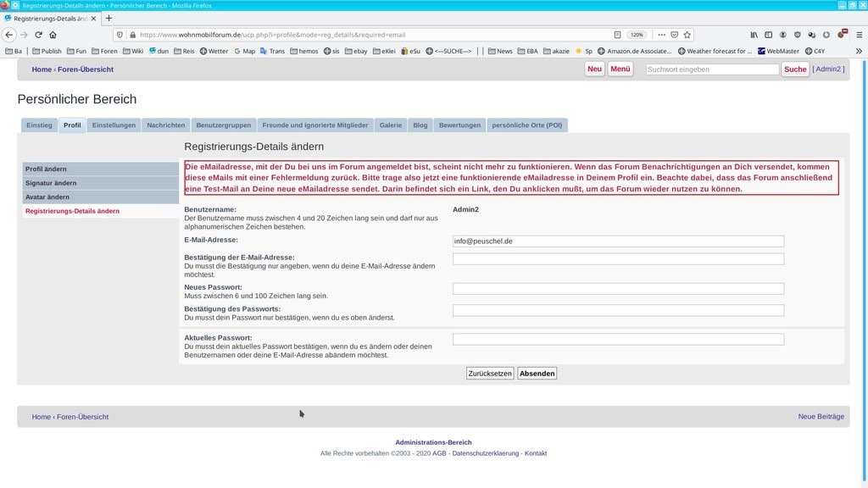Open the WebMaster bookmark
The width and height of the screenshot is (868, 488).
[x=778, y=51]
